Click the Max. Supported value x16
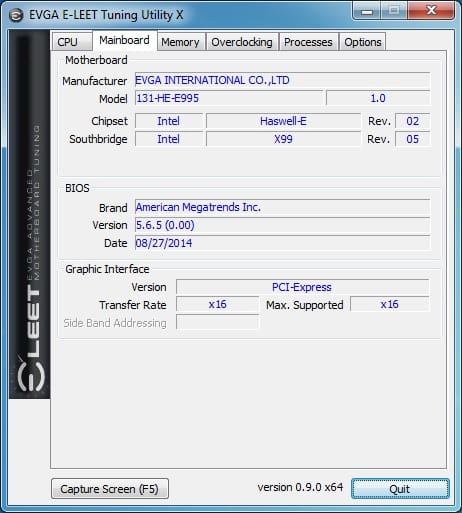 click(390, 304)
